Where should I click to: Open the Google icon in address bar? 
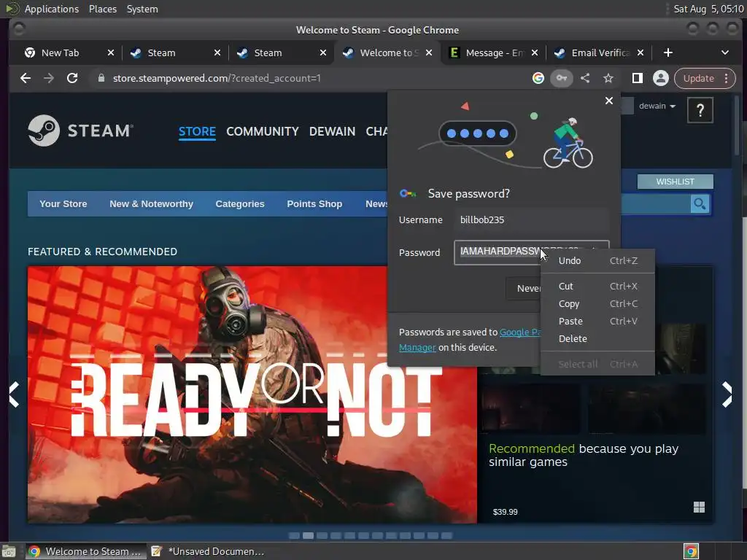tap(538, 78)
